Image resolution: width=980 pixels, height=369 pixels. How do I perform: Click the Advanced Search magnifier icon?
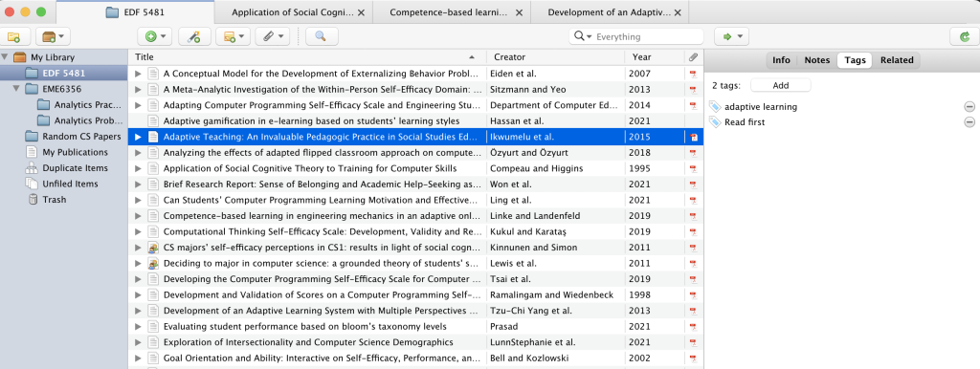coord(322,37)
